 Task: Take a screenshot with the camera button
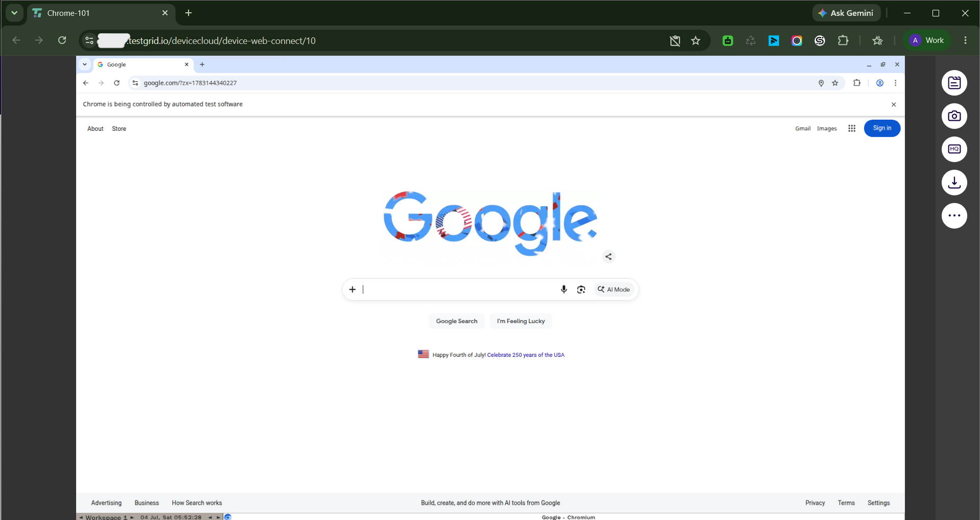954,116
